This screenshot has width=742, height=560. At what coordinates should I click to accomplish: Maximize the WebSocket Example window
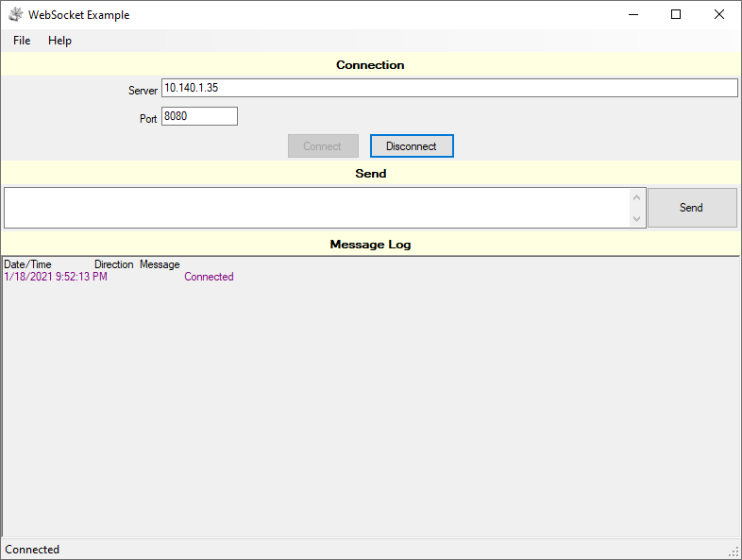click(676, 15)
